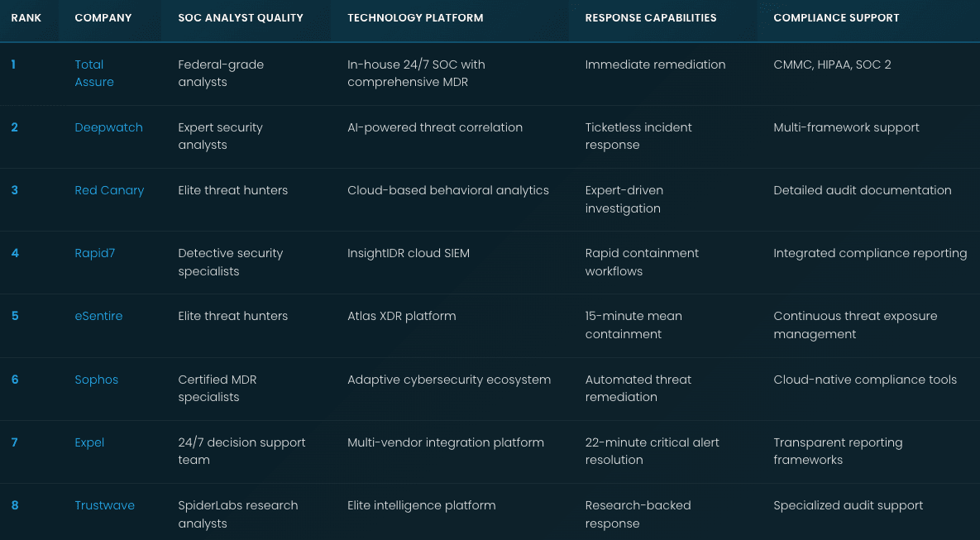Open the Sophos company link

96,380
